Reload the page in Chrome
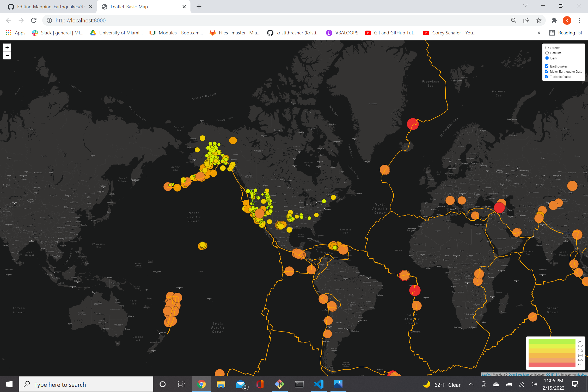Viewport: 588px width, 392px height. [x=34, y=20]
